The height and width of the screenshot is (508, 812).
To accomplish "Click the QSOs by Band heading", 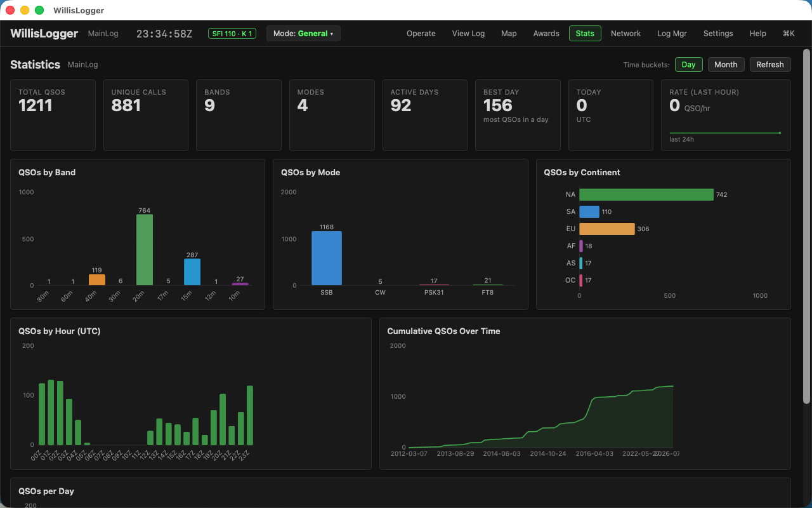I will (47, 172).
